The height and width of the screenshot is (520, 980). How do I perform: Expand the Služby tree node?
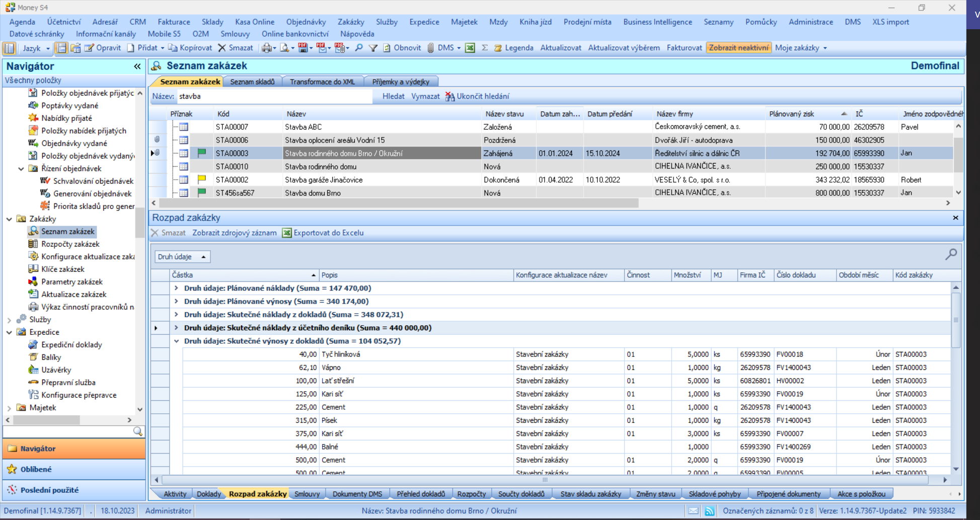tap(9, 320)
